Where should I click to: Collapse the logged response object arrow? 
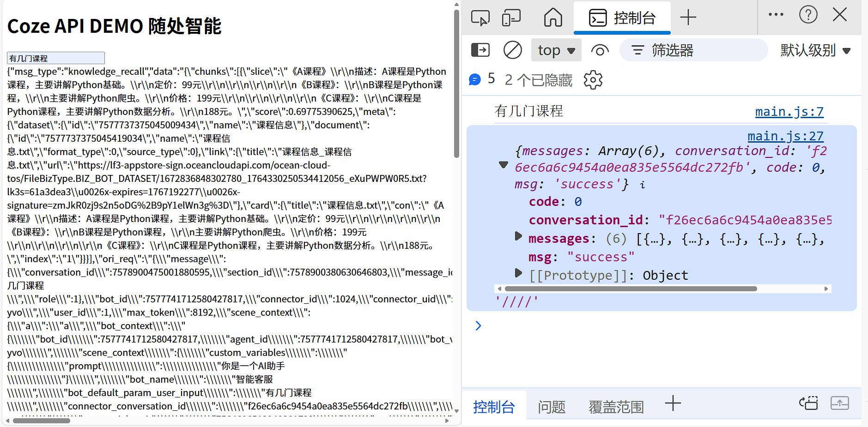(504, 165)
